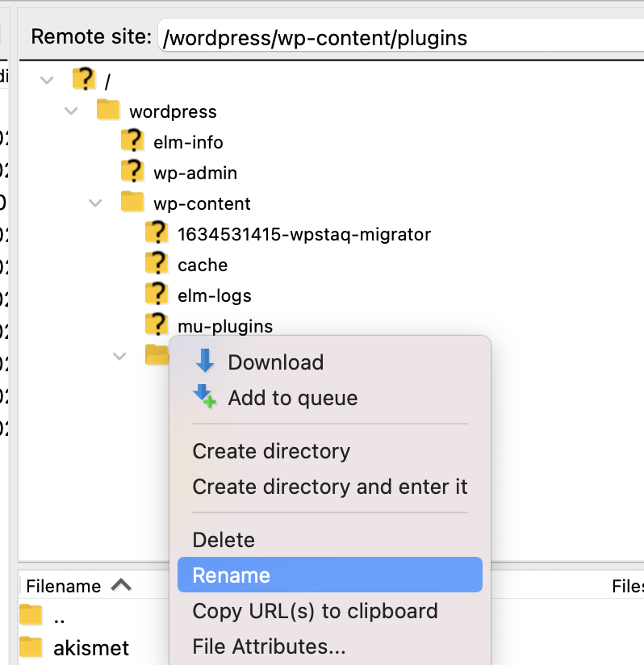This screenshot has width=644, height=665.
Task: Choose Create directory menu option
Action: (271, 450)
